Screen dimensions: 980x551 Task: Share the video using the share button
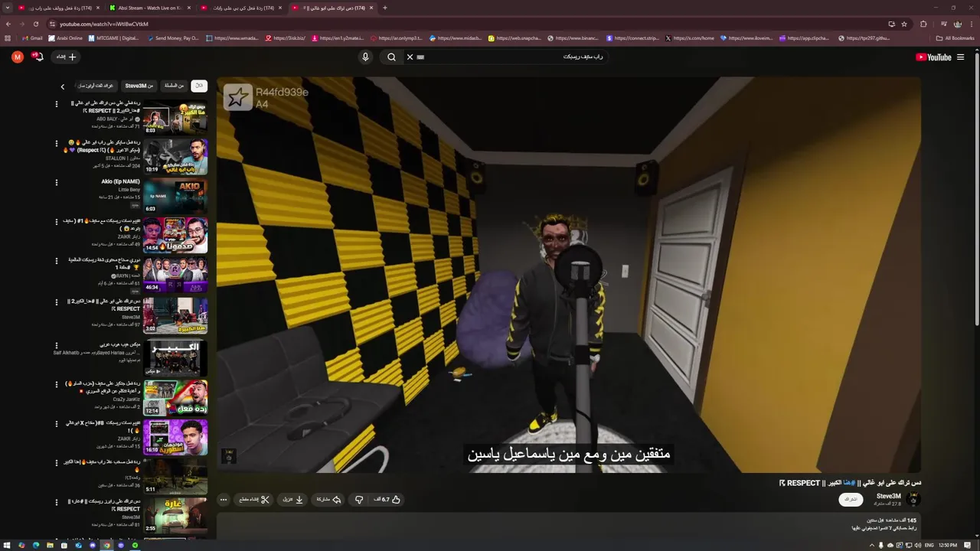[328, 499]
